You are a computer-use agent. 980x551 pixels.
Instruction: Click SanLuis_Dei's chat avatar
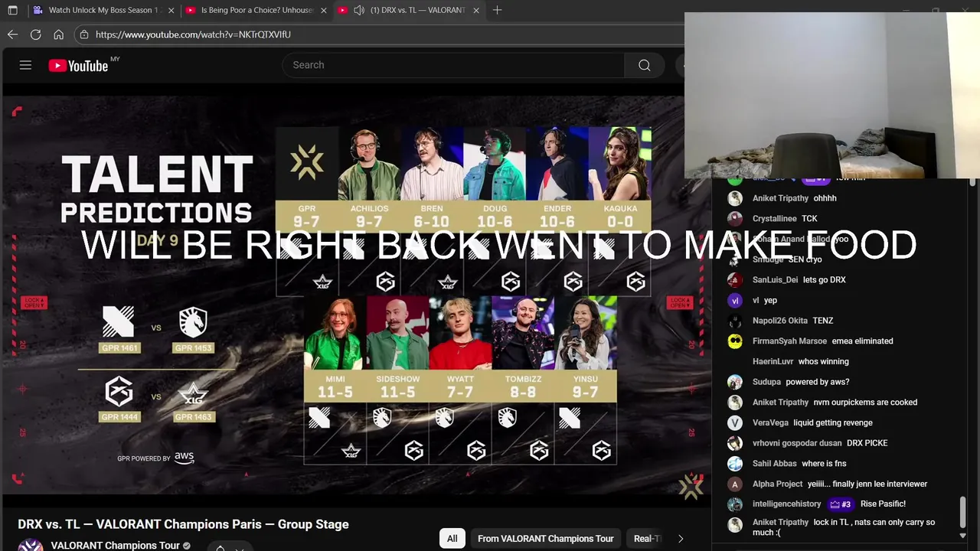pyautogui.click(x=735, y=280)
